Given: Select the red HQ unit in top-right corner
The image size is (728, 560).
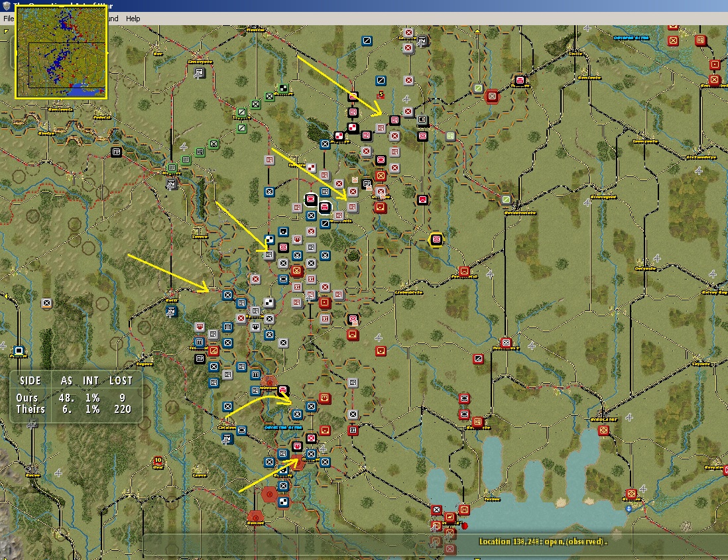Looking at the screenshot, I should point(700,40).
